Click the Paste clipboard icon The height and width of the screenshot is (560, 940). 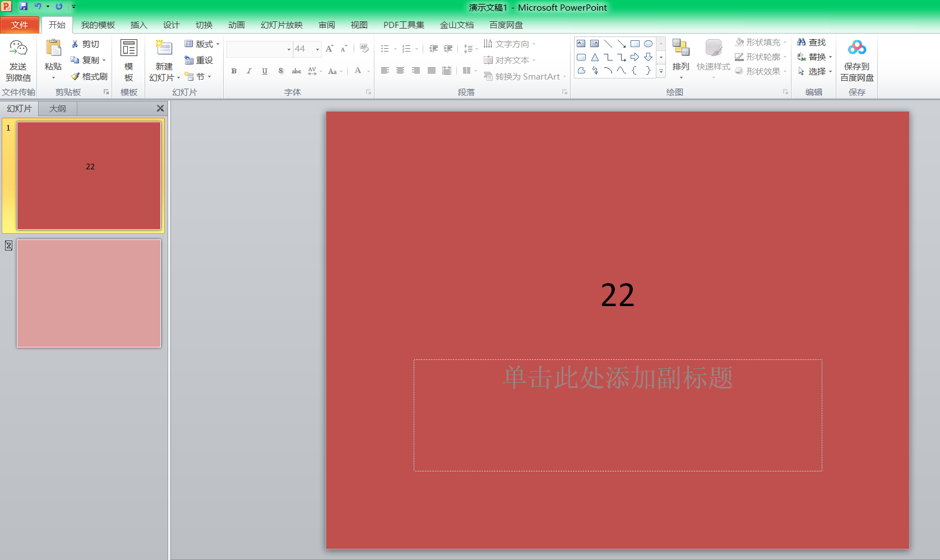tap(53, 49)
